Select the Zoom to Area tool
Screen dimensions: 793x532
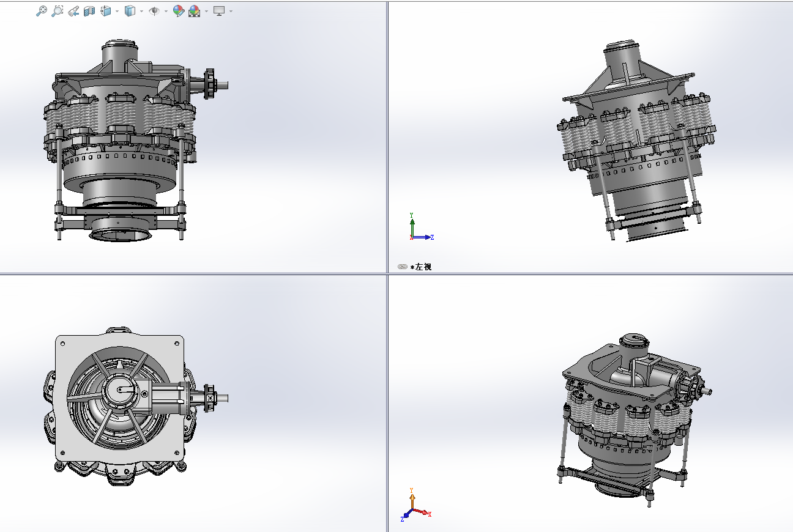57,11
